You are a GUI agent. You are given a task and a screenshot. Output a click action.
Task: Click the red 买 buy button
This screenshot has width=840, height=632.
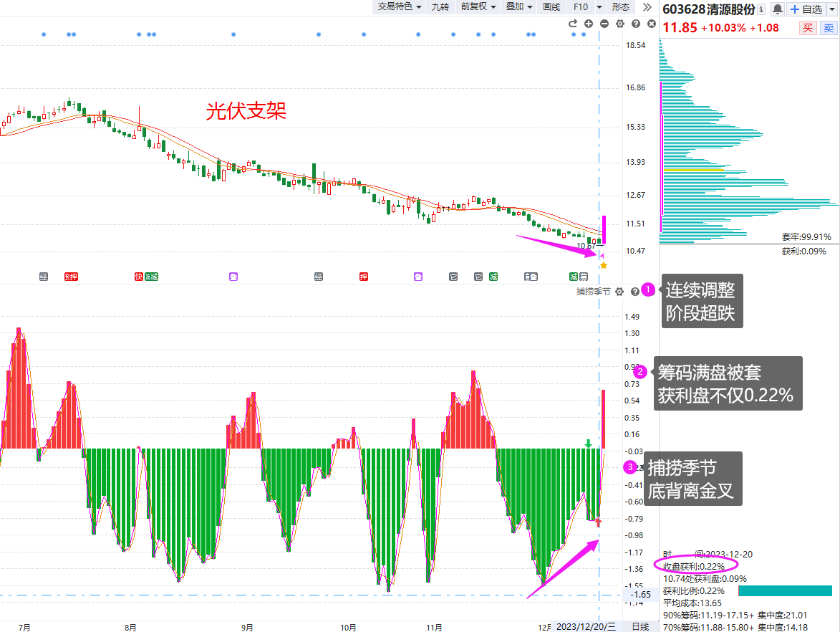coord(807,28)
